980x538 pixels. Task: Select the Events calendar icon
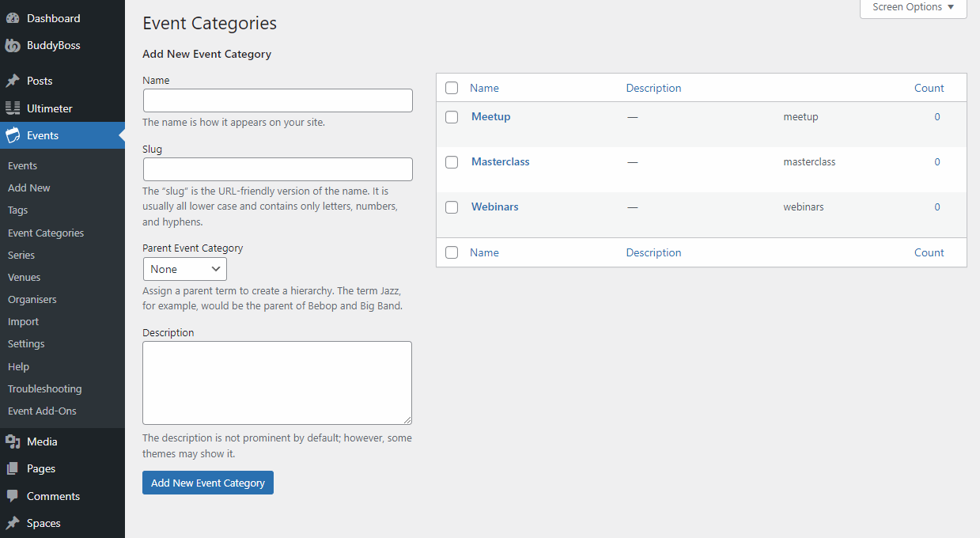click(16, 135)
